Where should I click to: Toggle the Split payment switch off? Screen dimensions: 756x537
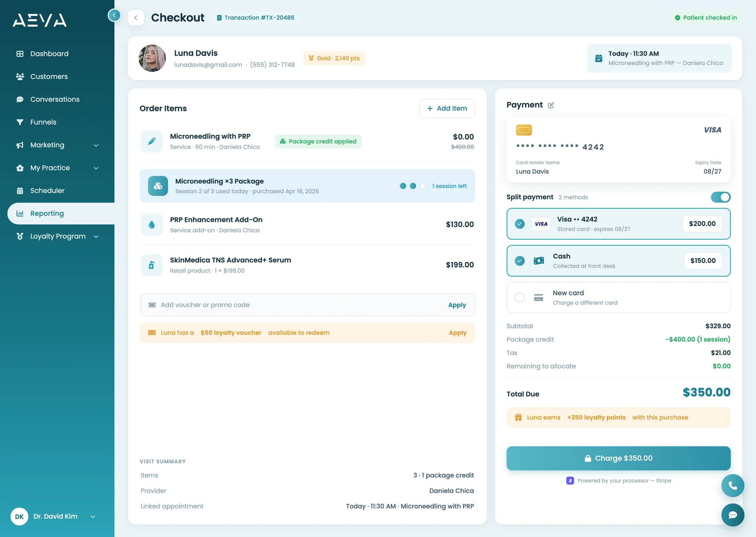(x=721, y=197)
